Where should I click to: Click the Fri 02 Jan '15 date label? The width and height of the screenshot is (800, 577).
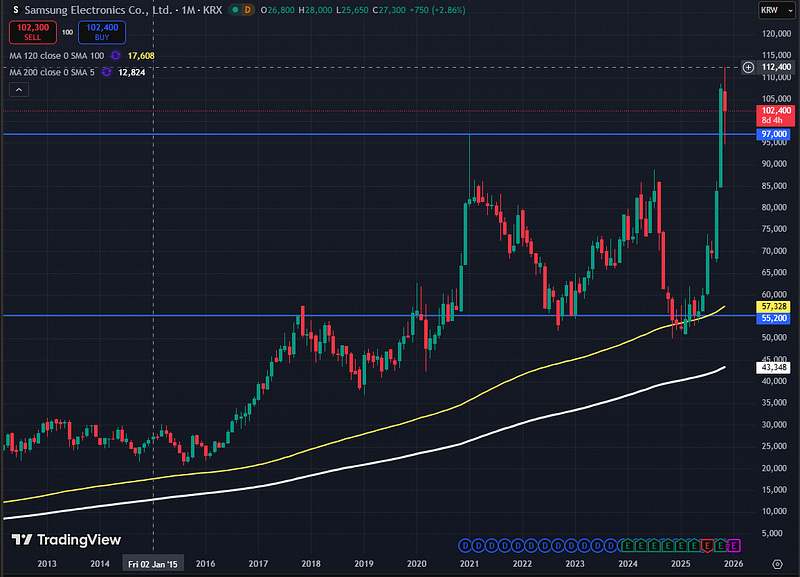click(x=153, y=564)
